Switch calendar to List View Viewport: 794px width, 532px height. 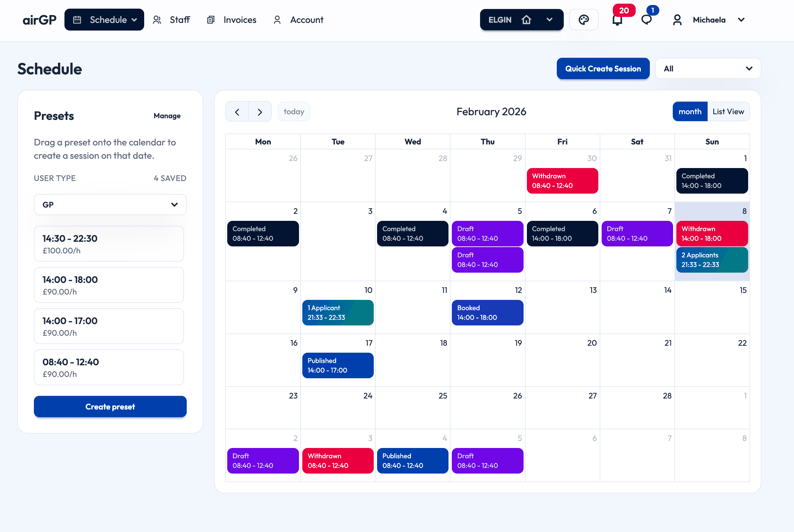[x=728, y=112]
